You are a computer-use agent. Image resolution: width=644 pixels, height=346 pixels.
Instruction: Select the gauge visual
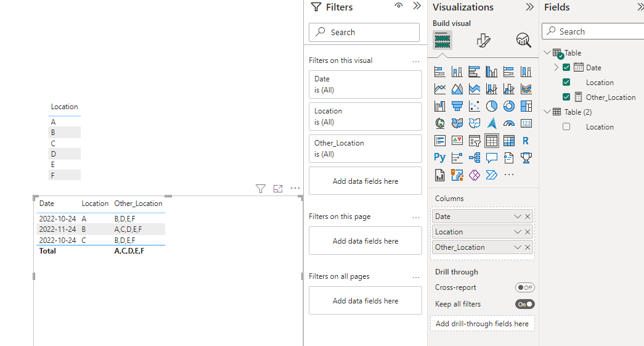pos(508,123)
